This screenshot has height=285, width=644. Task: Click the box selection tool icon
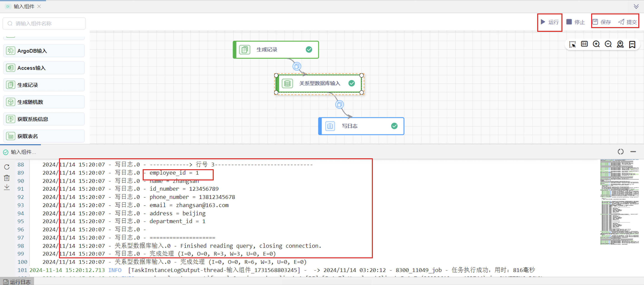point(572,45)
